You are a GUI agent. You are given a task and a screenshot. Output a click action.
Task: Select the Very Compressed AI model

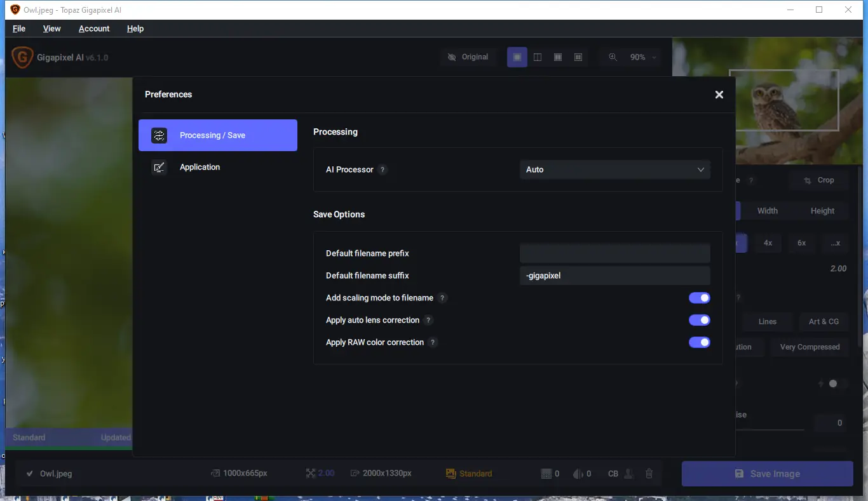click(x=810, y=347)
